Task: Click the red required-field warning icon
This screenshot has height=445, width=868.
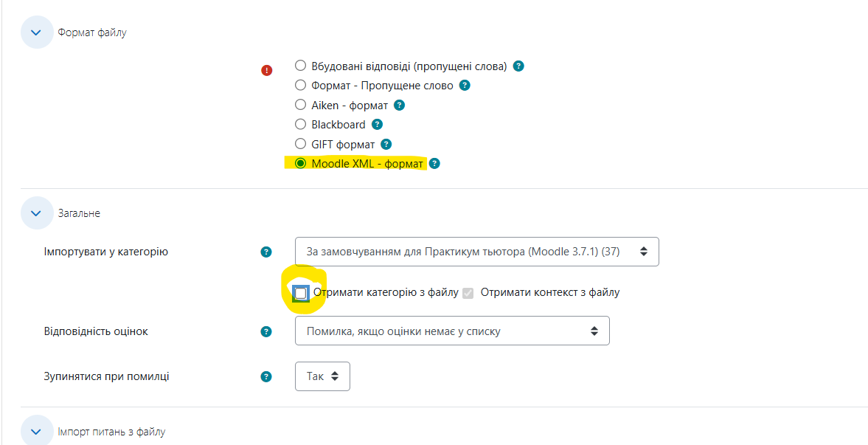Action: coord(267,70)
